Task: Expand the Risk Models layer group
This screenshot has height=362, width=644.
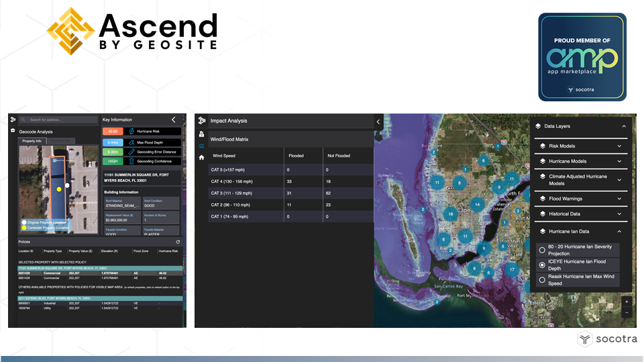Action: 619,146
